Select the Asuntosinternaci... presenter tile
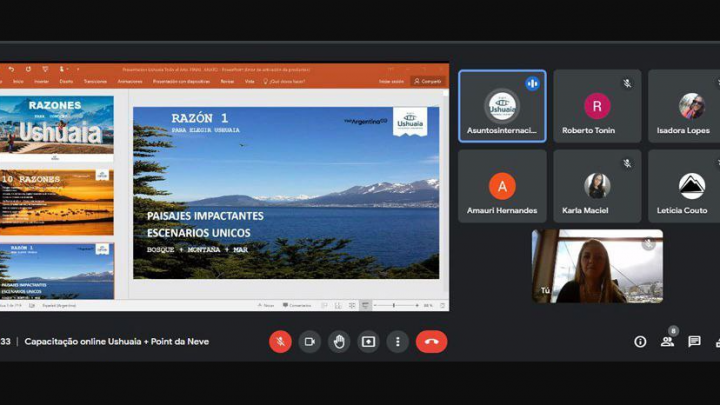The image size is (720, 405). click(502, 106)
